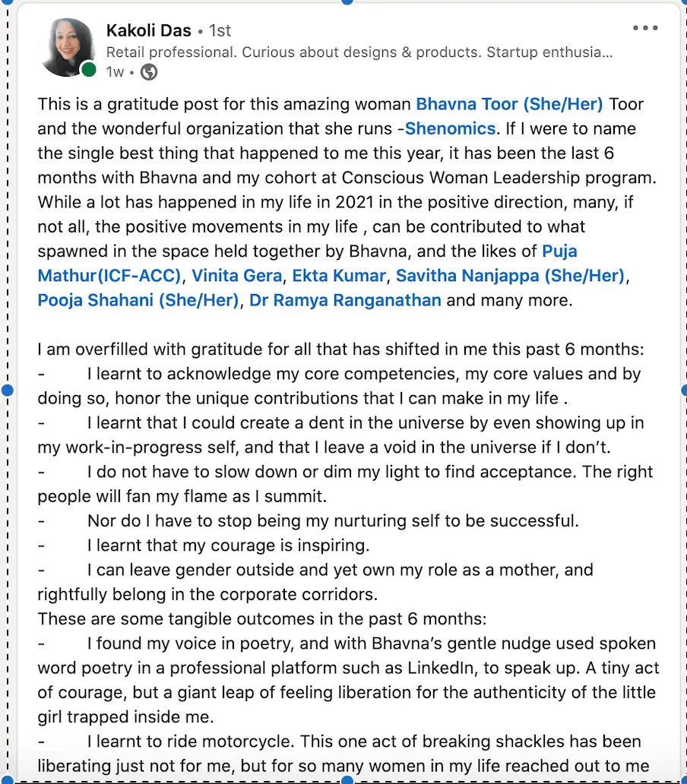Viewport: 687px width, 784px height.
Task: Visit the Shenomics organization link
Action: [x=450, y=128]
